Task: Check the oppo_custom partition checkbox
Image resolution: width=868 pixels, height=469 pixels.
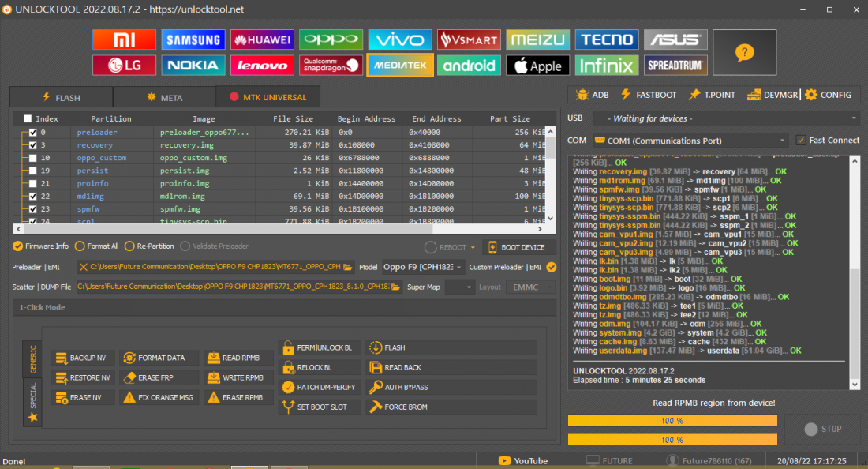Action: (x=32, y=158)
